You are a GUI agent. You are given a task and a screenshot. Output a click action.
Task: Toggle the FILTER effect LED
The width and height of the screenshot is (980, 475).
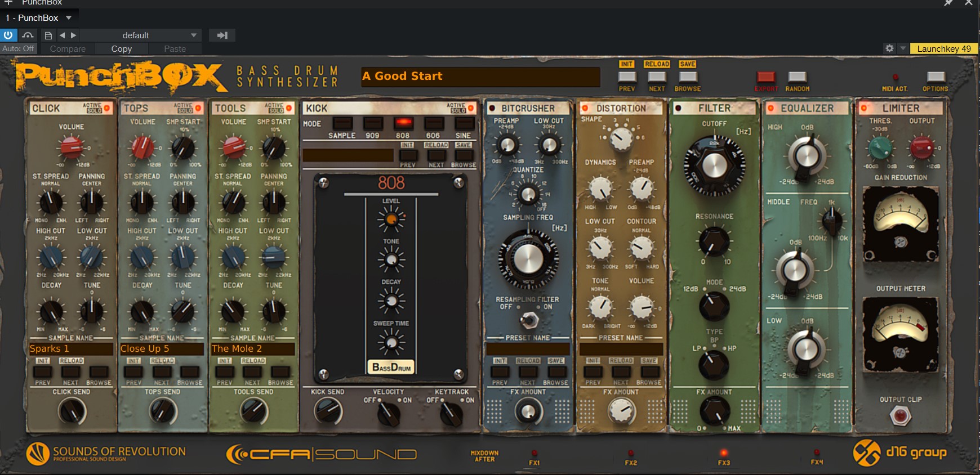point(678,108)
